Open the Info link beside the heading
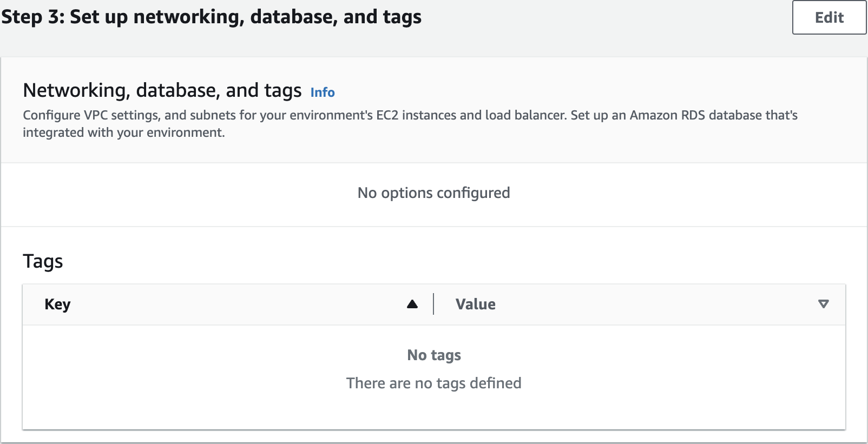 pos(323,92)
